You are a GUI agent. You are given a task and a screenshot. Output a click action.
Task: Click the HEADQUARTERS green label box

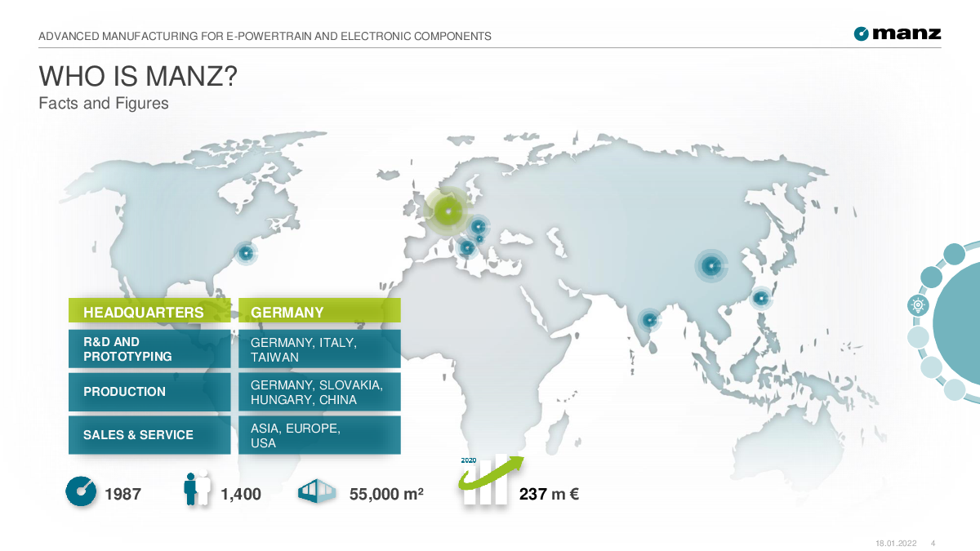[x=149, y=312]
